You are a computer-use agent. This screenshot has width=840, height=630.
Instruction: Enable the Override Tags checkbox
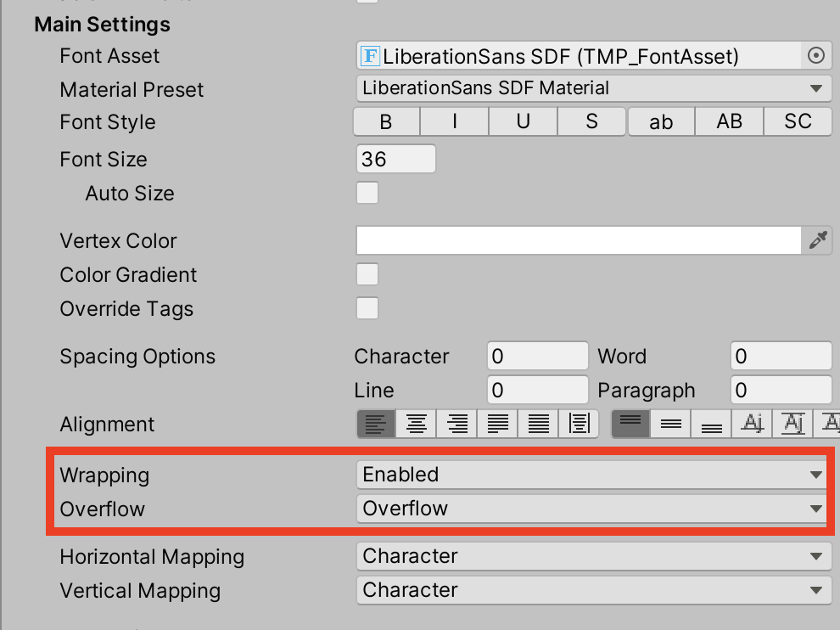tap(367, 308)
